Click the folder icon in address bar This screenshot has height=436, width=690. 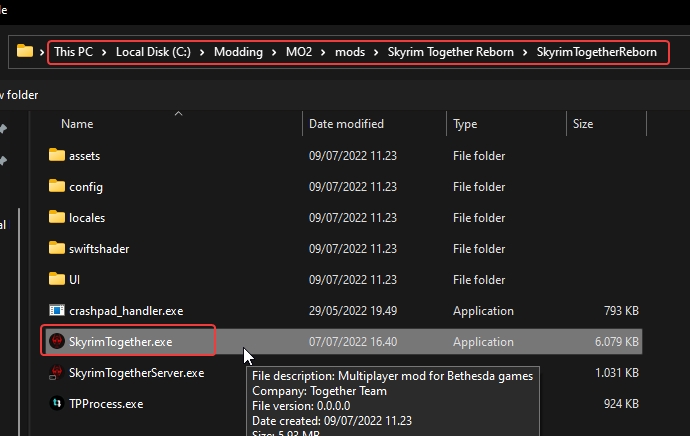click(25, 51)
